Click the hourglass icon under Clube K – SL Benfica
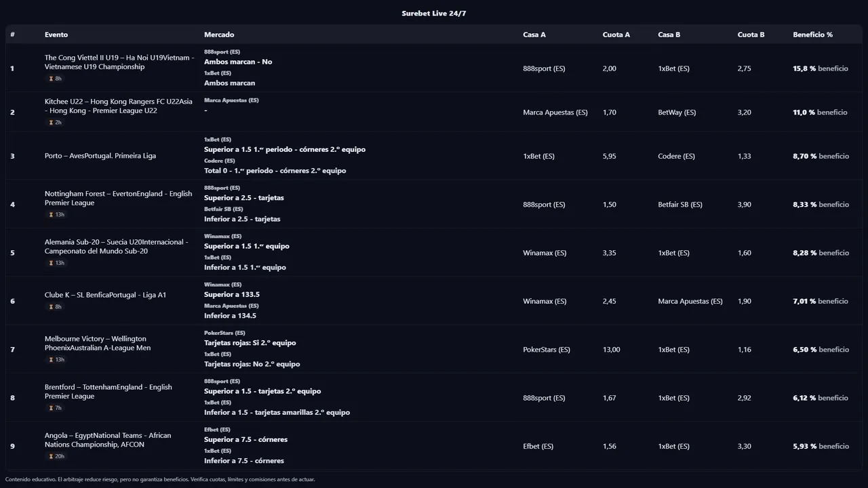This screenshot has width=868, height=488. click(x=51, y=307)
